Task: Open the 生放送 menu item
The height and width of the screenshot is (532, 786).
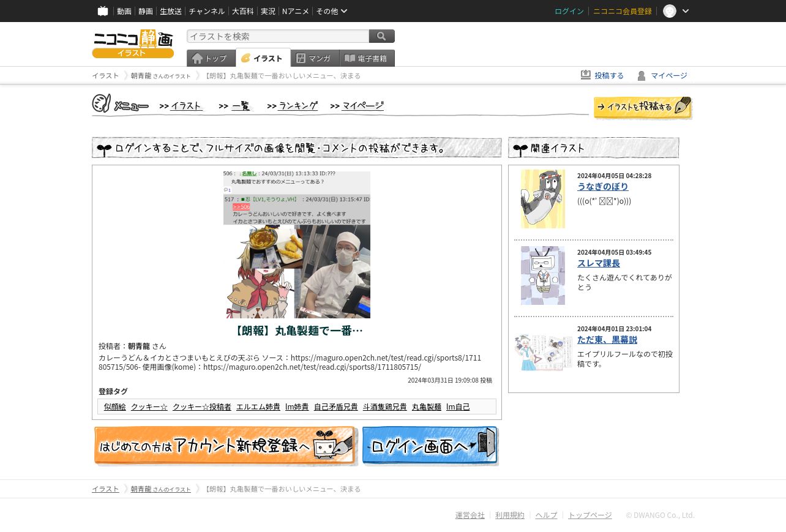Action: [171, 11]
